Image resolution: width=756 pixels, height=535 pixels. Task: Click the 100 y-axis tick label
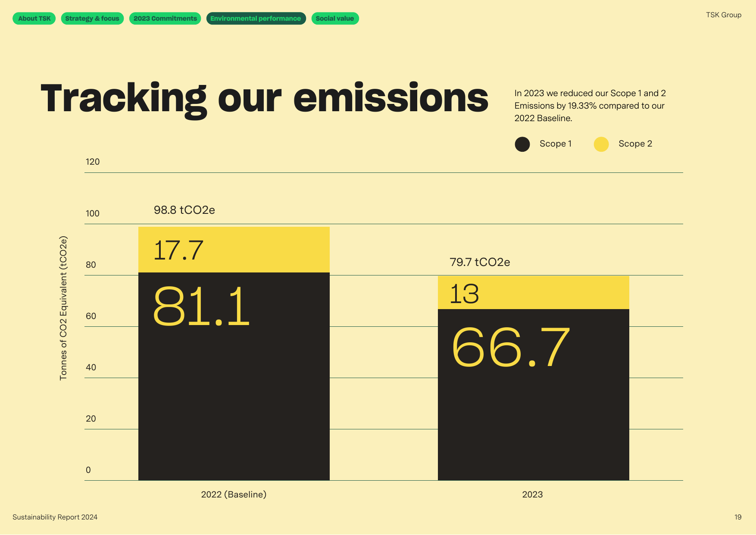click(93, 213)
